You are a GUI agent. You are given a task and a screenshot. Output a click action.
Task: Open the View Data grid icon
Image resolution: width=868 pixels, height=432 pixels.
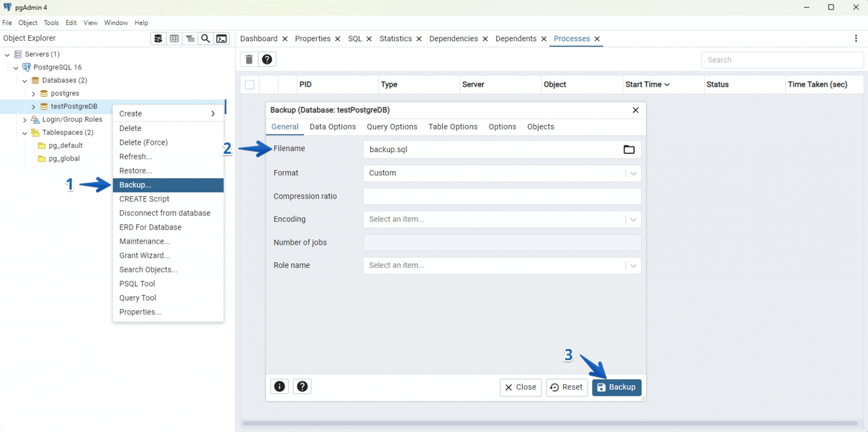click(174, 38)
